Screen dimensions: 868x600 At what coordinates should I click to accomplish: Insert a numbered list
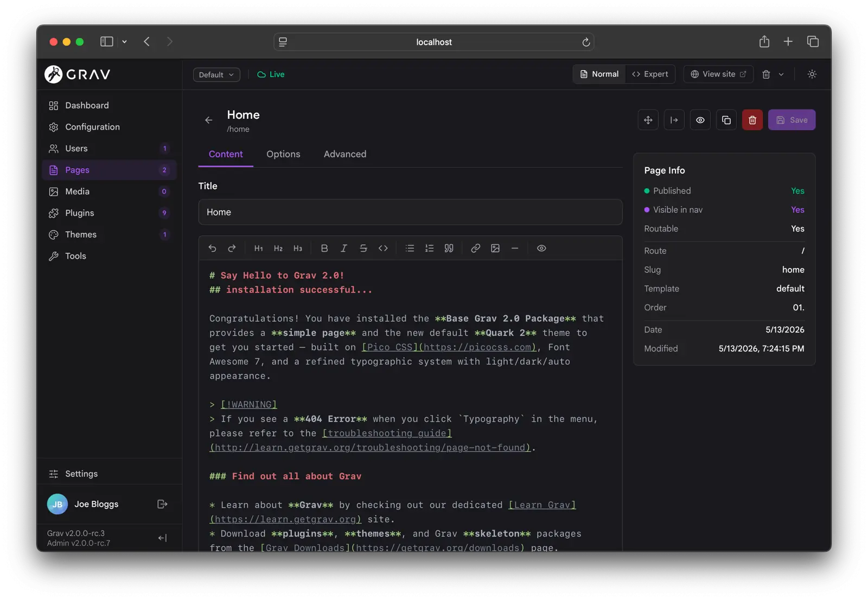click(x=429, y=248)
